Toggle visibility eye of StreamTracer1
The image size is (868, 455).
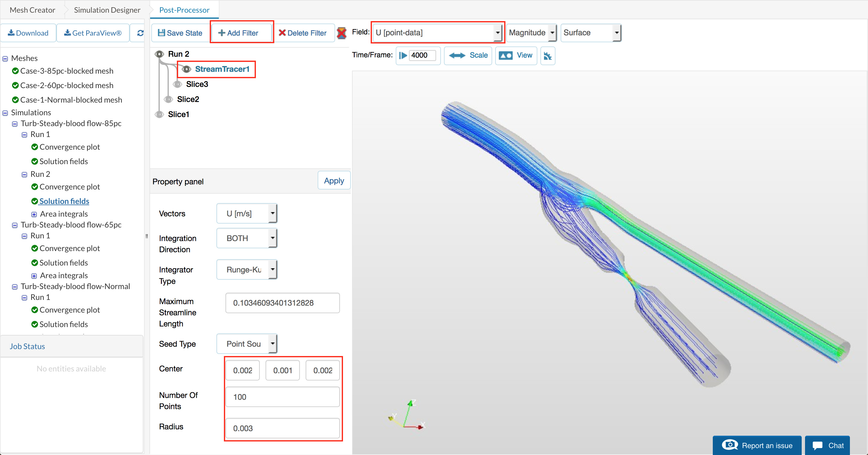(x=186, y=69)
